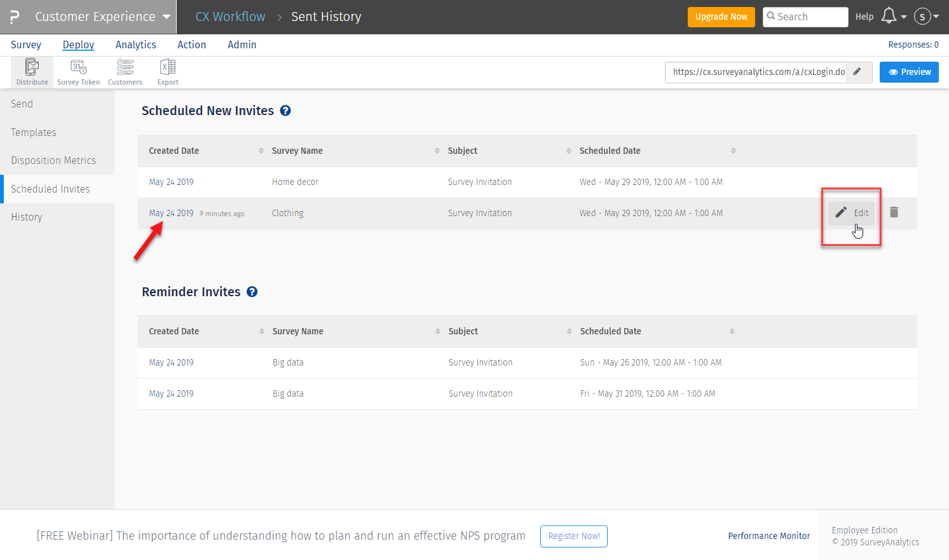This screenshot has height=560, width=949.
Task: Click help icon beside Reminder Invites
Action: coord(252,292)
